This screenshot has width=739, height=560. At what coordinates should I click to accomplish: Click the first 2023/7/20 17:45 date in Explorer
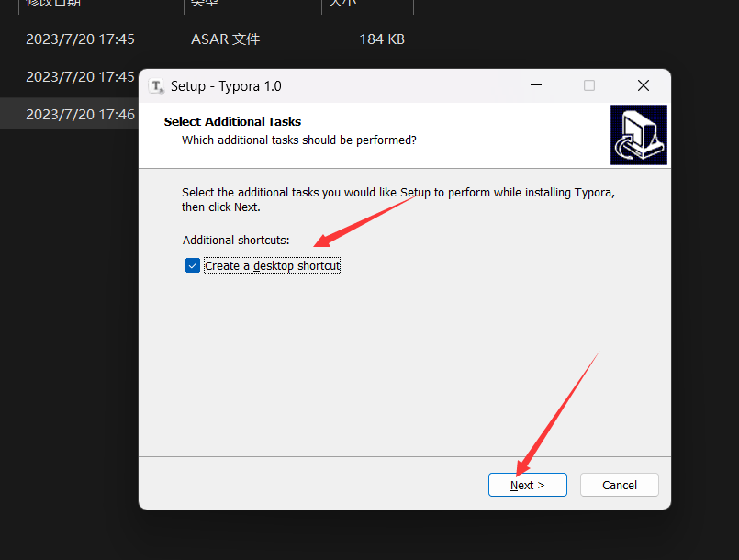80,39
